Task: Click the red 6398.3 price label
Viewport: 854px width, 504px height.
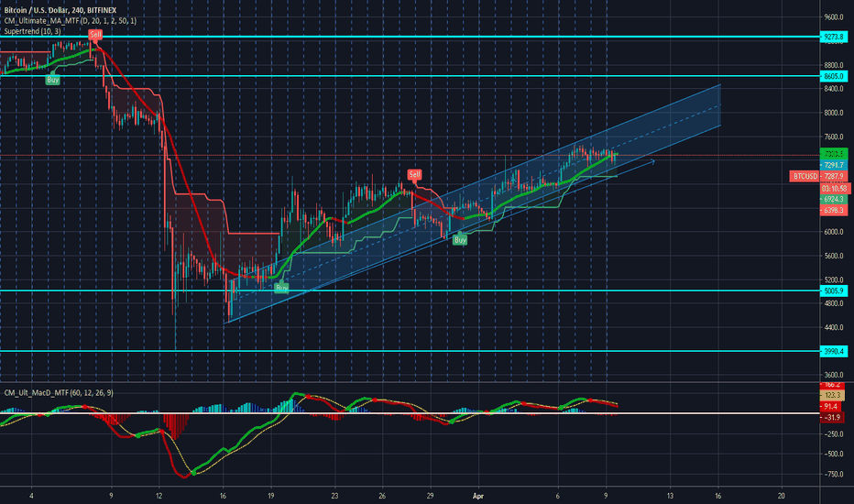Action: coord(834,211)
